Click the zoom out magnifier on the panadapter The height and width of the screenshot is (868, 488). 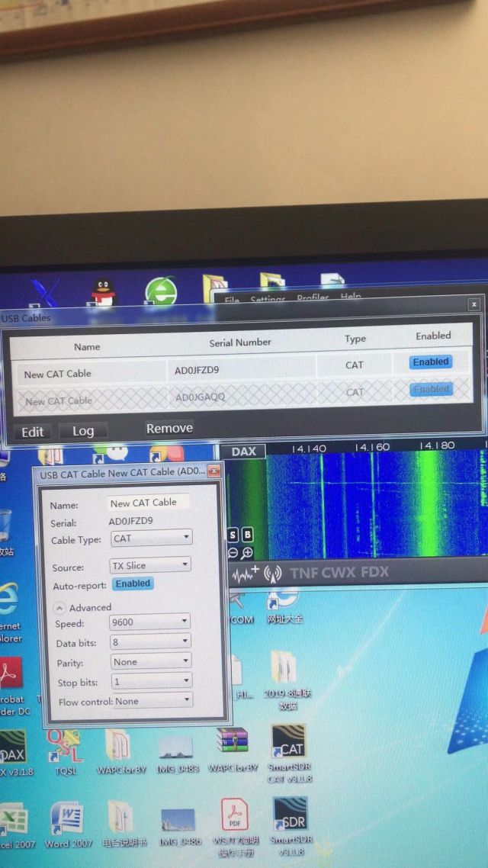pyautogui.click(x=233, y=553)
